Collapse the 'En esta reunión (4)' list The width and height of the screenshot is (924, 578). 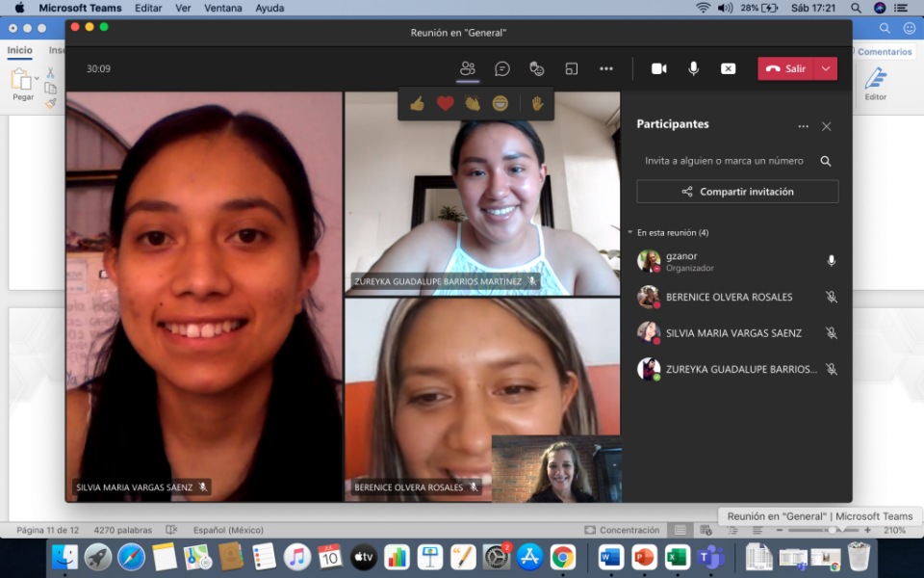[x=630, y=232]
